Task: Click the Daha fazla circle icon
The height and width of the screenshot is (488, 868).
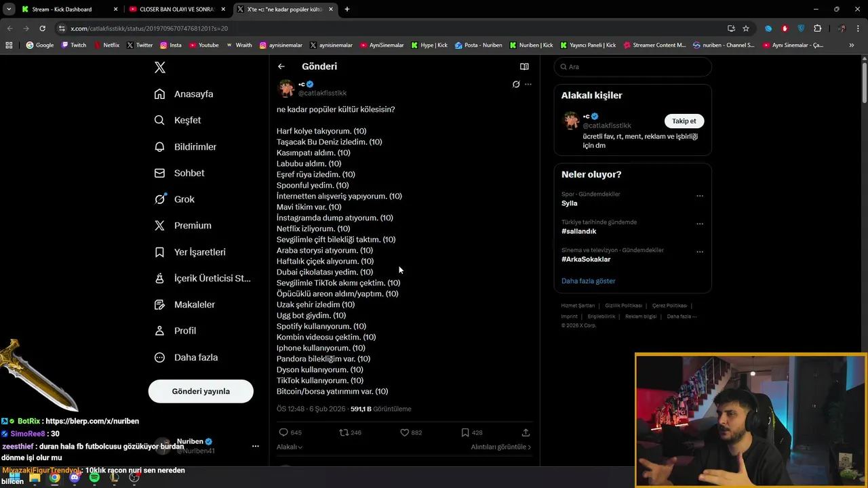Action: click(159, 357)
